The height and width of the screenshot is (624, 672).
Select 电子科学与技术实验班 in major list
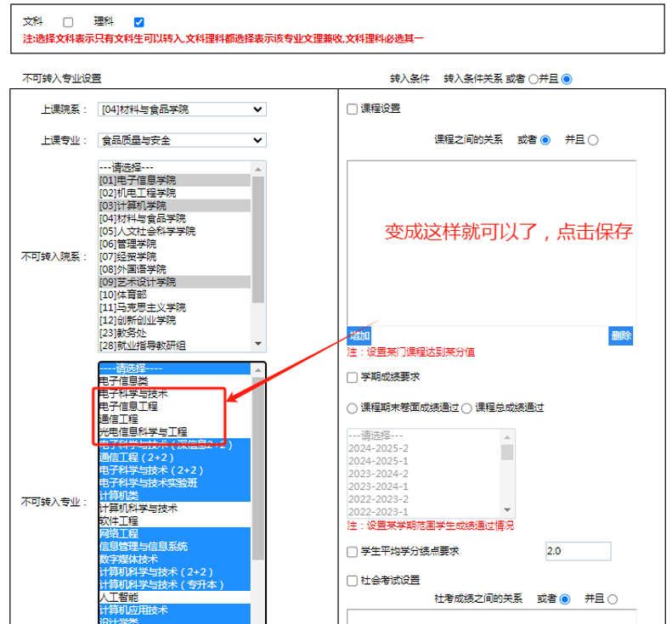pyautogui.click(x=174, y=483)
